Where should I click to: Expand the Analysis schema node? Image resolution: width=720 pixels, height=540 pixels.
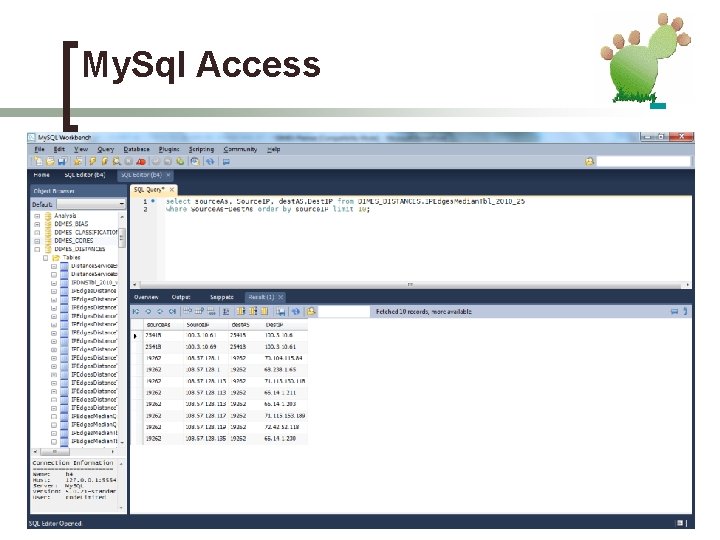[x=37, y=216]
